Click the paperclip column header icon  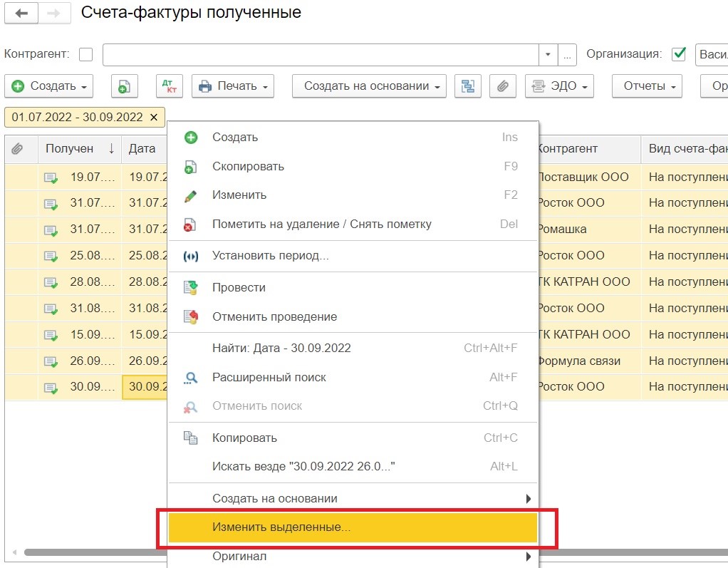pyautogui.click(x=17, y=149)
